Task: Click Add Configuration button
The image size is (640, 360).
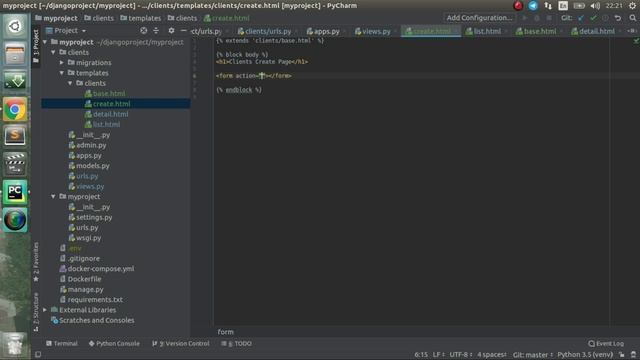Action: (x=479, y=18)
